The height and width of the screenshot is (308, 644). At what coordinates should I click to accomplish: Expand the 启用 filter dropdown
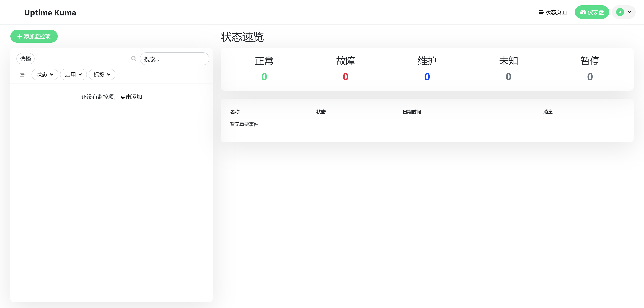pos(73,74)
